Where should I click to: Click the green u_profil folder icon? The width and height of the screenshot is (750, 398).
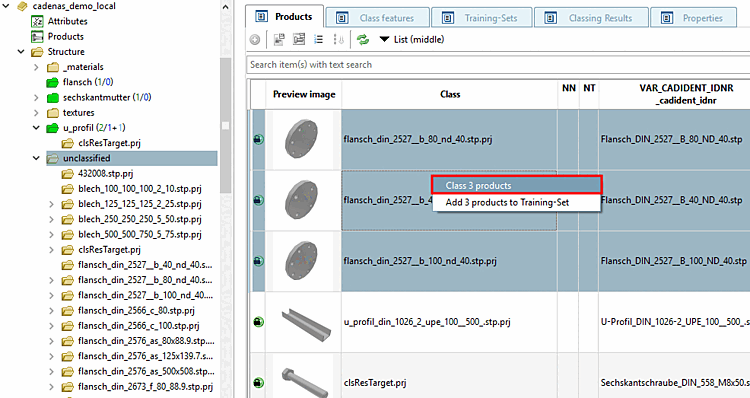[x=52, y=128]
